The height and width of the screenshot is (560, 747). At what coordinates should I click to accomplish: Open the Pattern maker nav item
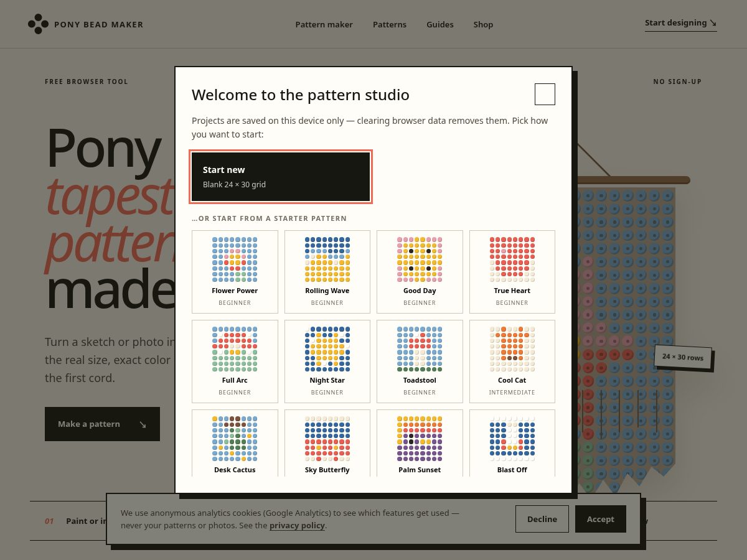coord(324,24)
